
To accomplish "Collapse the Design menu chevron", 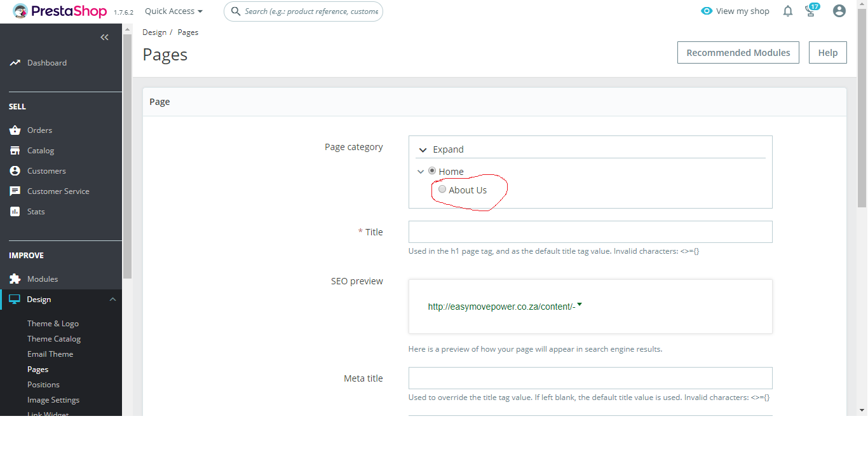I will tap(112, 300).
